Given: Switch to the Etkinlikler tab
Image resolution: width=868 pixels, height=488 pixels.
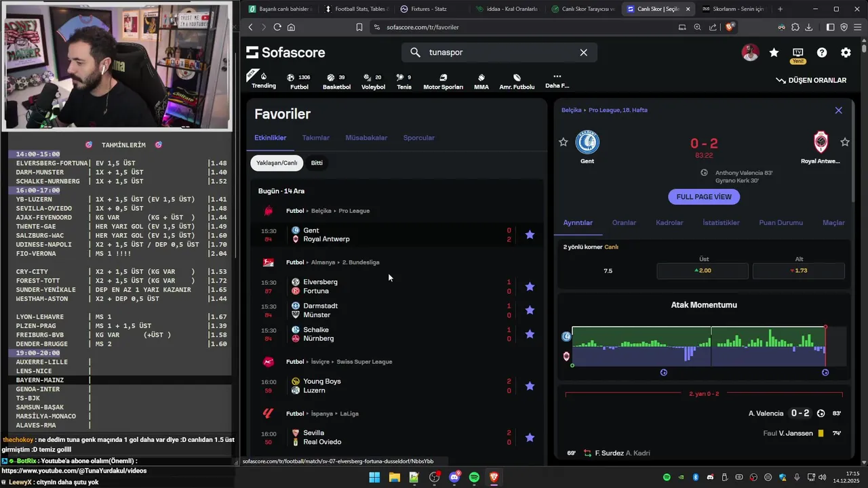Looking at the screenshot, I should click(x=271, y=138).
